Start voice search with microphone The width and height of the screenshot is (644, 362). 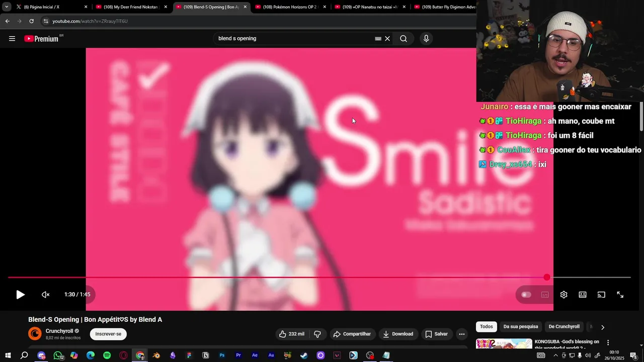426,39
